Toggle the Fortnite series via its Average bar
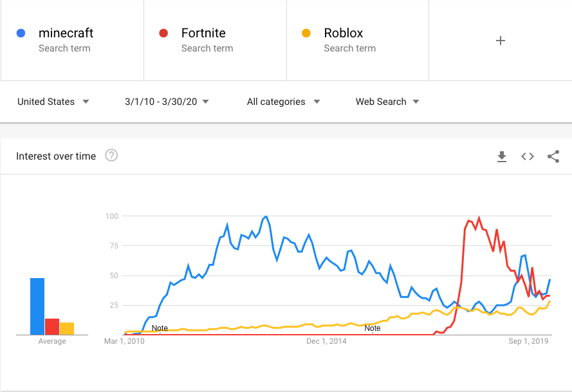This screenshot has height=392, width=572. 52,327
